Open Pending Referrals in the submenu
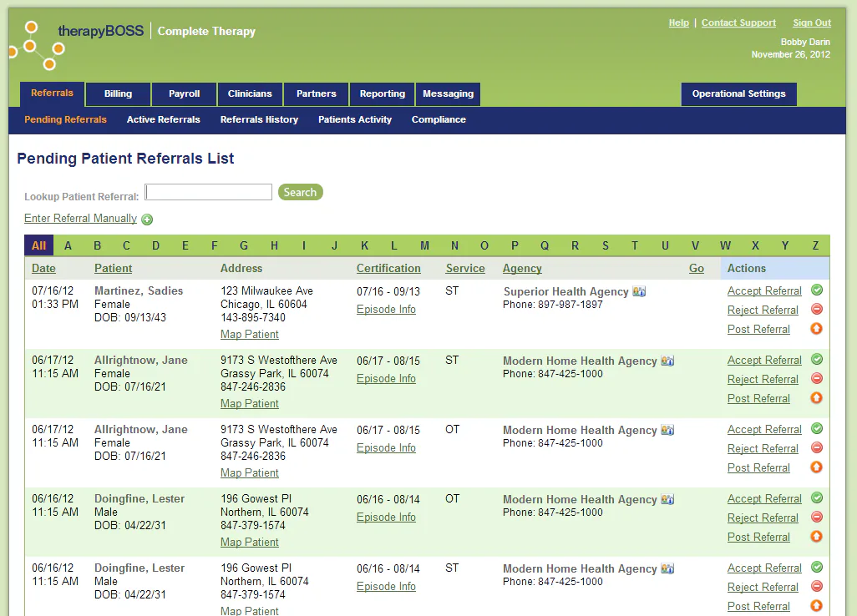Screen dimensions: 857x616 (x=66, y=119)
